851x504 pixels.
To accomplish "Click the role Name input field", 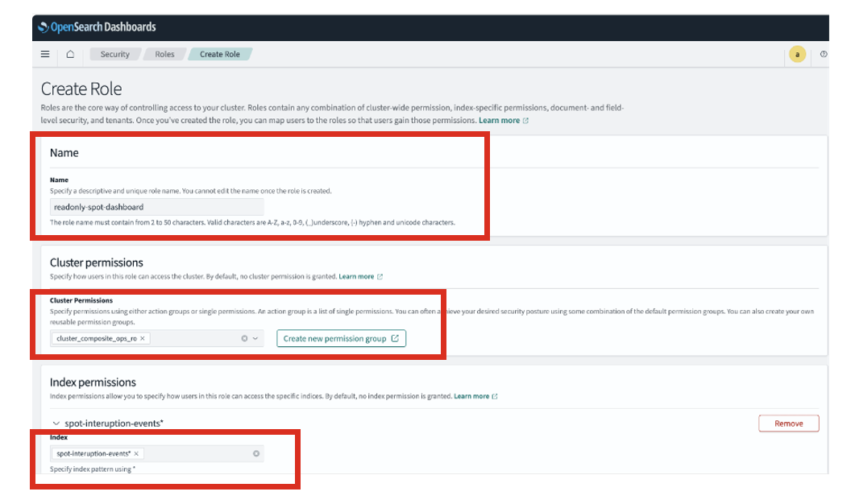I will pyautogui.click(x=156, y=207).
